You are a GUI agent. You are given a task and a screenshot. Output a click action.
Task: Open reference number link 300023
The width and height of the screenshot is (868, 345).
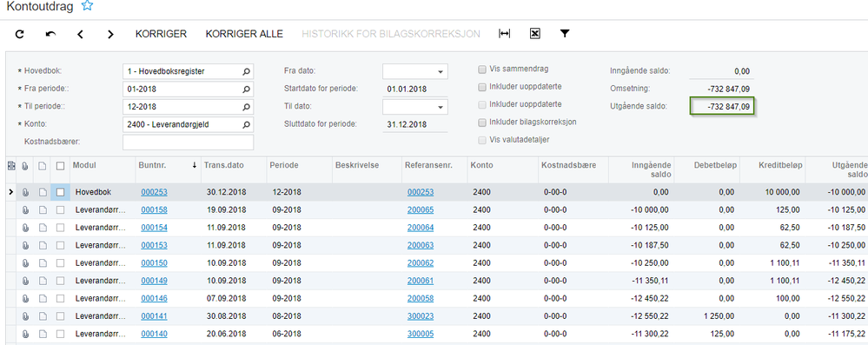point(421,316)
